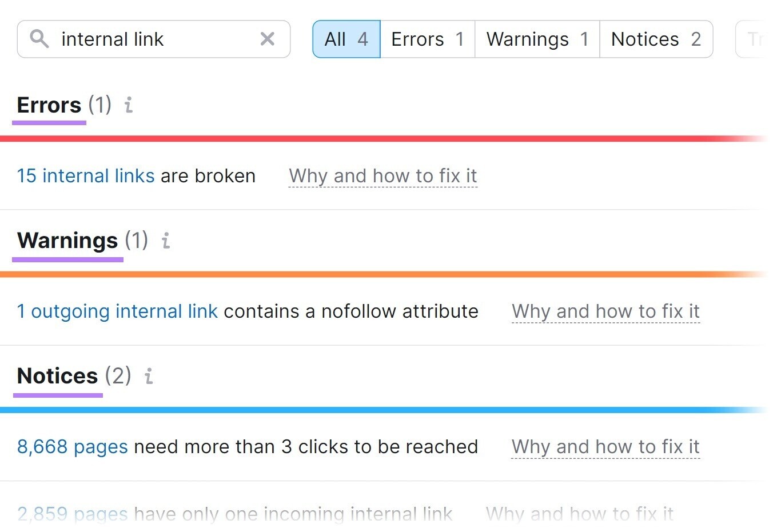777x532 pixels.
Task: Open the 15 internal links broken report
Action: point(85,176)
